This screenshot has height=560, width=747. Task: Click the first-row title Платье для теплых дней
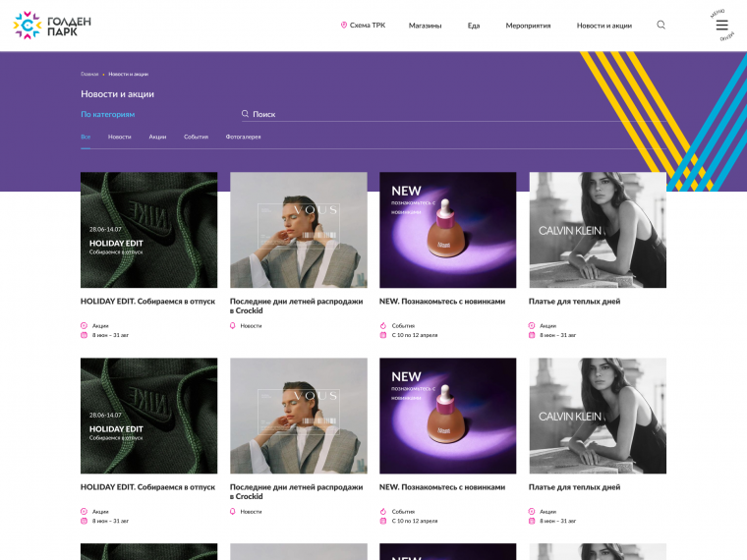point(575,302)
